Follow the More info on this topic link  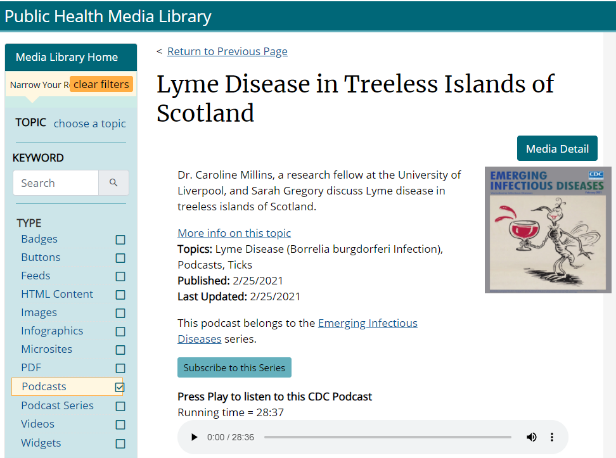pos(234,233)
